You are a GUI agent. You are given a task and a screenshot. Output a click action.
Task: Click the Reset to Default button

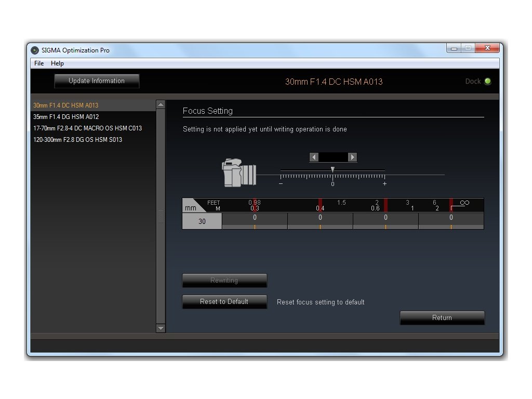click(x=224, y=302)
